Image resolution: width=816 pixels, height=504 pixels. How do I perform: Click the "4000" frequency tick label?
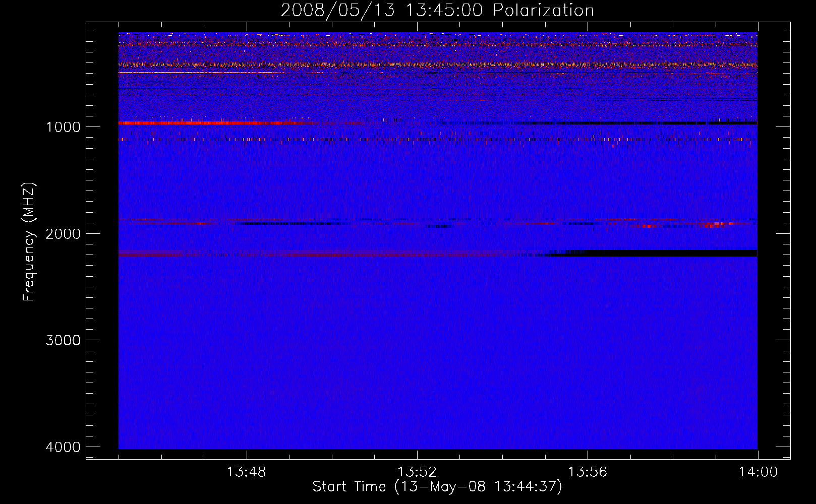(63, 447)
